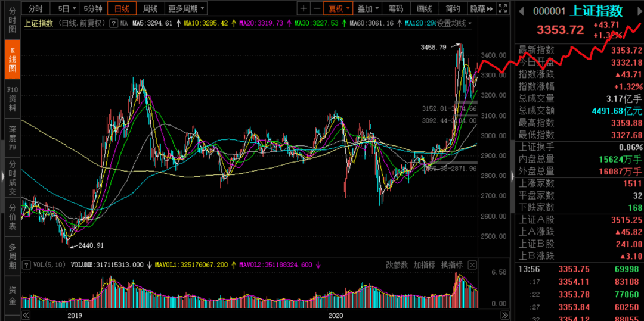The width and height of the screenshot is (644, 321).
Task: Go to previous stock with left arrow
Action: click(x=522, y=11)
